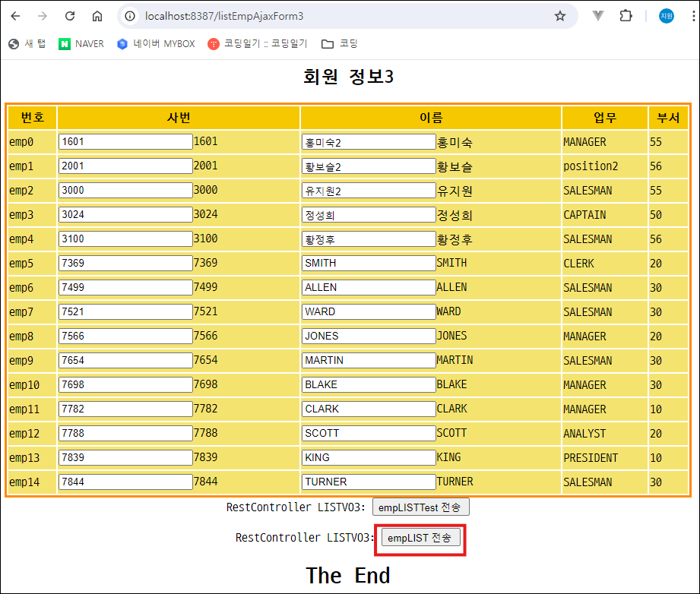Edit the 사번 input showing 2001
The width and height of the screenshot is (700, 594).
[125, 166]
